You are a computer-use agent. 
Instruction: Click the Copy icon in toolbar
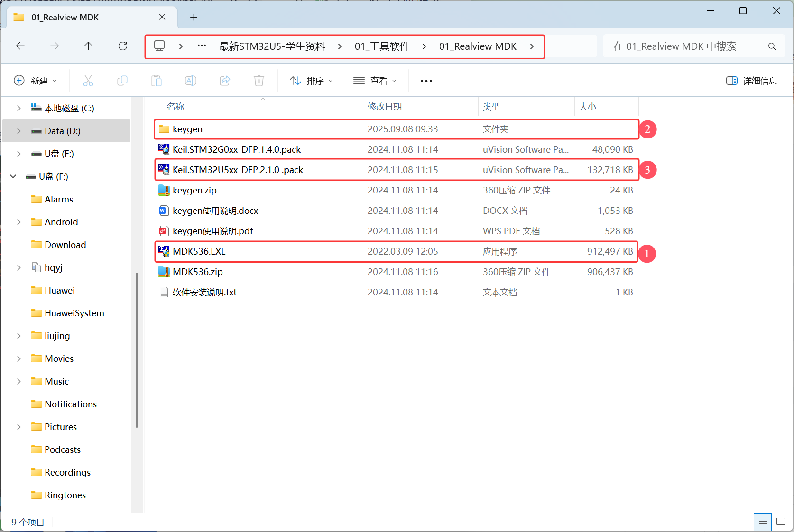[x=122, y=81]
